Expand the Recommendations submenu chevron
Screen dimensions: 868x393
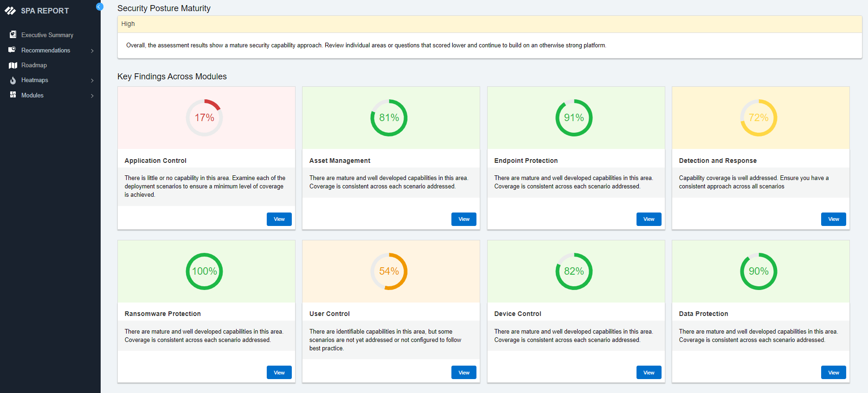[x=92, y=51]
